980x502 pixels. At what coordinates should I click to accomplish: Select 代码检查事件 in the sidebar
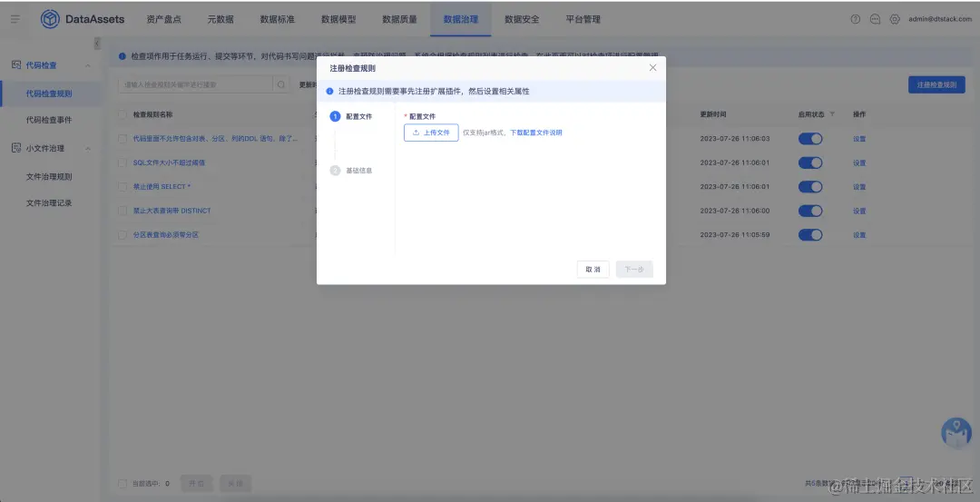50,120
